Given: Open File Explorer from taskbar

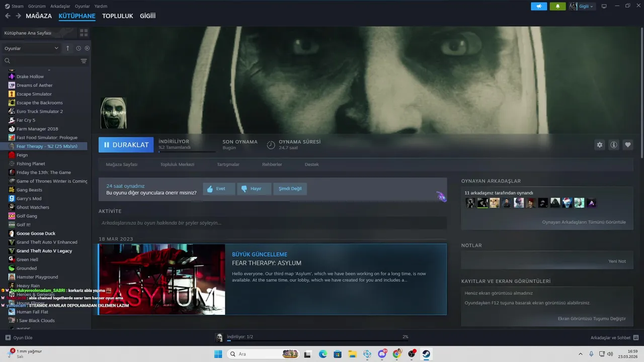Looking at the screenshot, I should [x=352, y=354].
